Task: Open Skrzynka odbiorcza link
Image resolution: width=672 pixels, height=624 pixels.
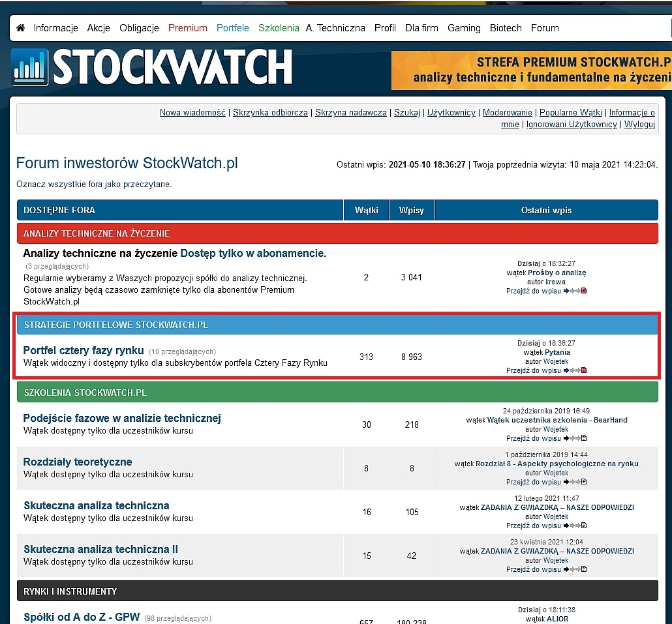Action: (270, 112)
